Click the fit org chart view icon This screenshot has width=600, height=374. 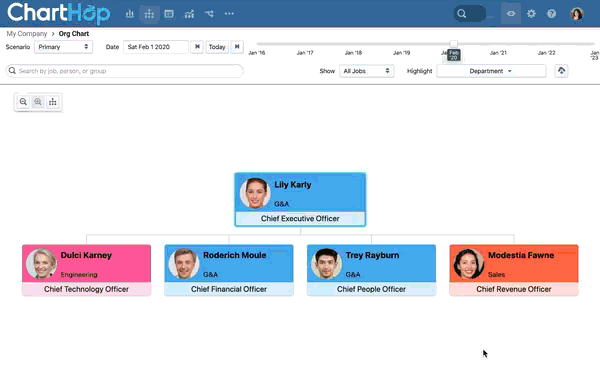[x=53, y=102]
